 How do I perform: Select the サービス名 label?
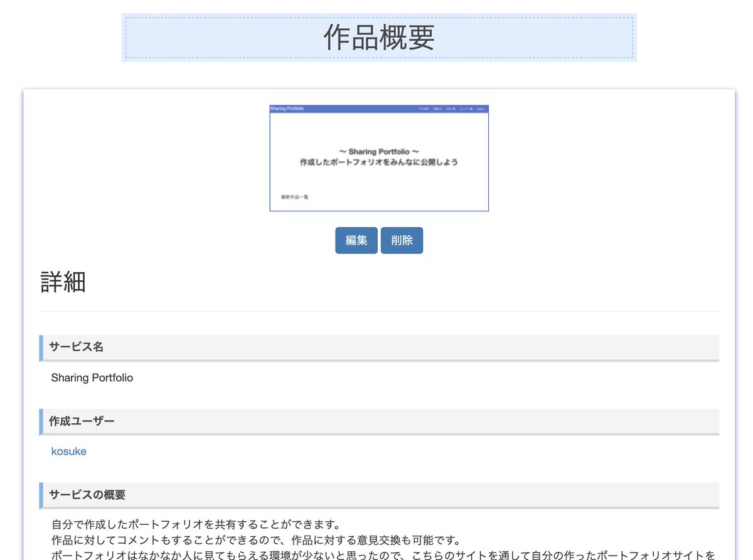pos(76,347)
